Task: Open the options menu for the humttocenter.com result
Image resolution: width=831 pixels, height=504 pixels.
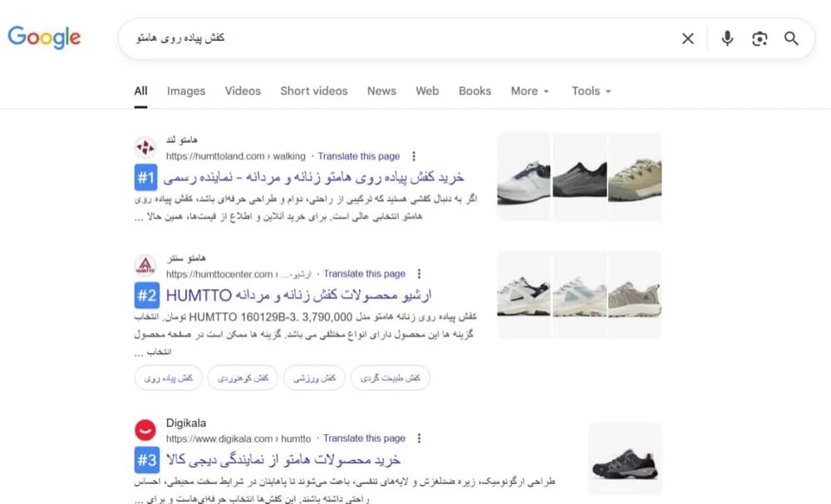Action: point(419,274)
